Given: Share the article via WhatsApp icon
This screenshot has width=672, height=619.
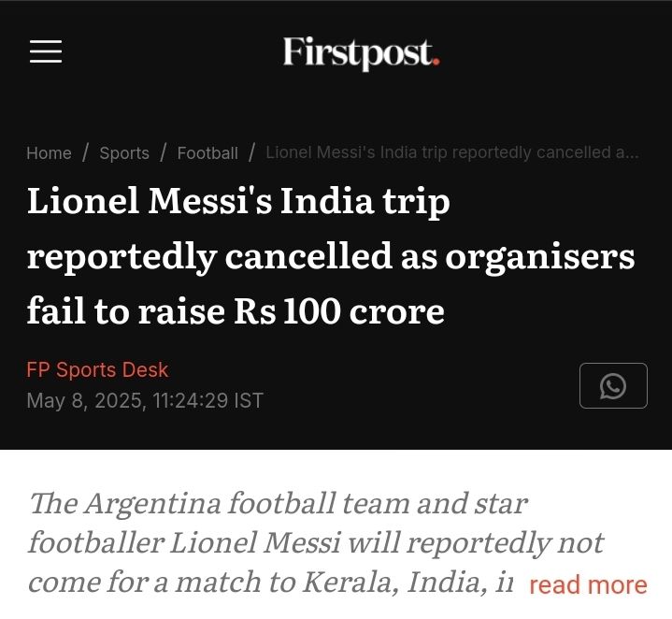Looking at the screenshot, I should [x=613, y=385].
